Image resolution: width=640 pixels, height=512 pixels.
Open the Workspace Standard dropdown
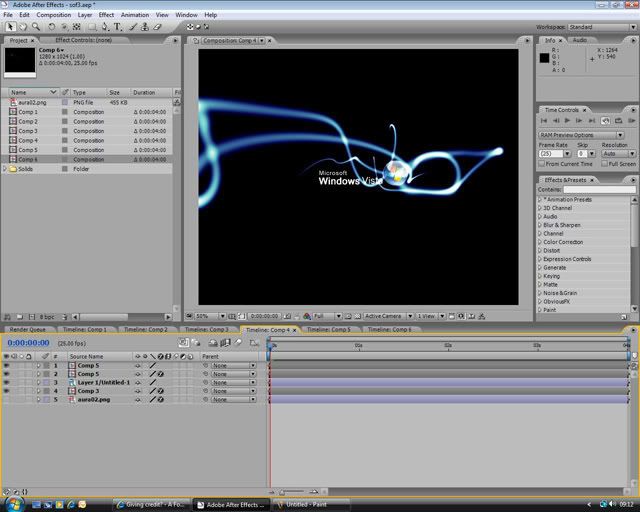[602, 27]
